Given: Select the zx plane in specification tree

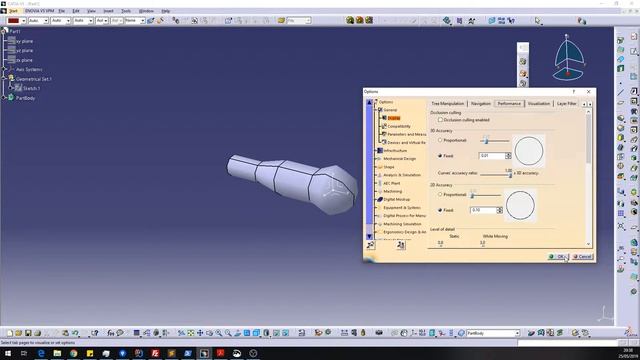Looking at the screenshot, I should [21, 60].
